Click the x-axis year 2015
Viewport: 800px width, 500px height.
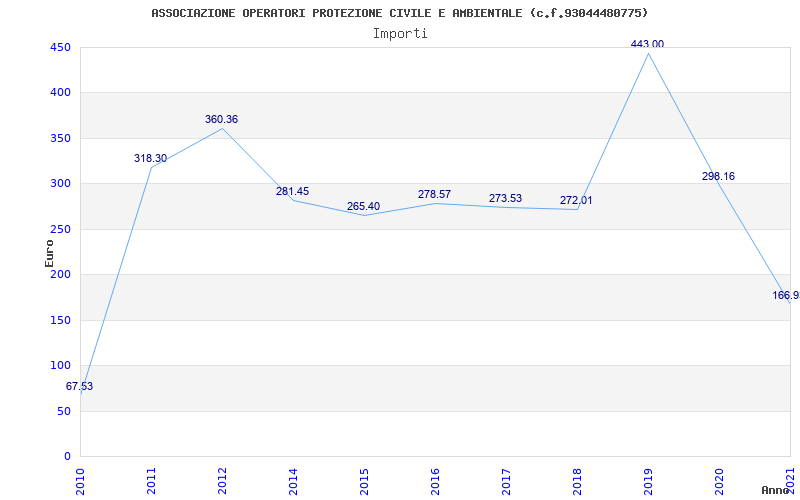[364, 481]
